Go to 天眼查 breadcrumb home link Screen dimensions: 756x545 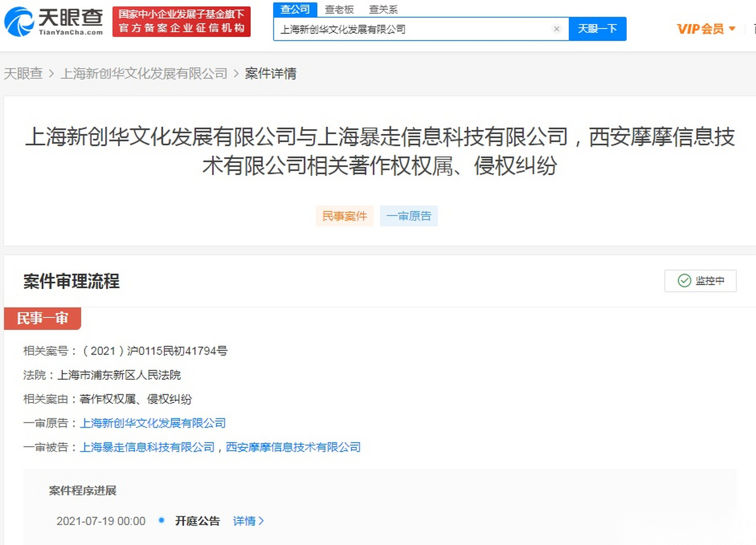(23, 73)
